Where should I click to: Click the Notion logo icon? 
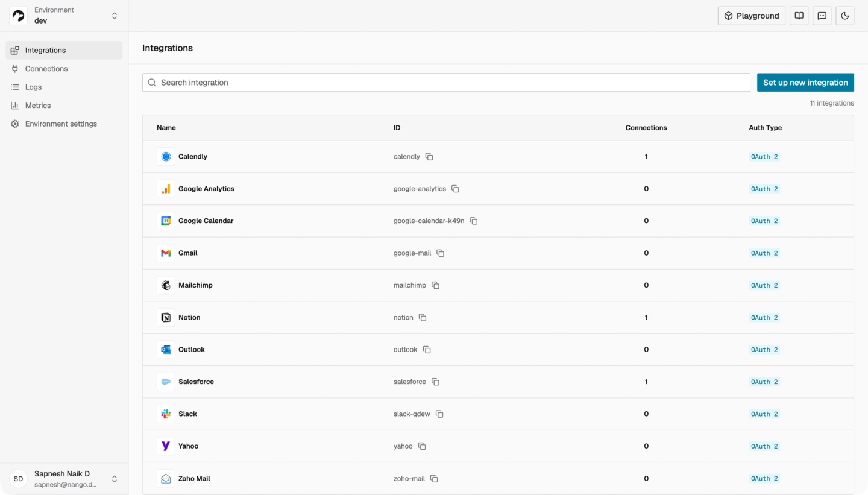pos(166,318)
